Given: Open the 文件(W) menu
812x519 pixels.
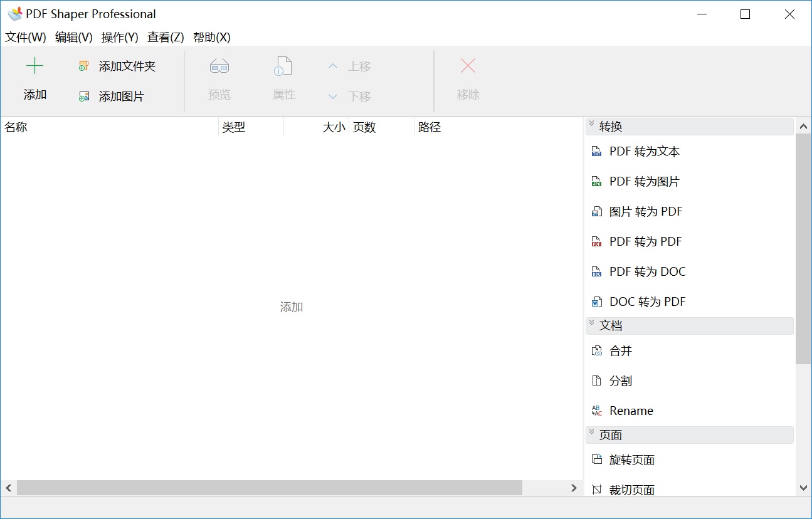Looking at the screenshot, I should point(26,38).
